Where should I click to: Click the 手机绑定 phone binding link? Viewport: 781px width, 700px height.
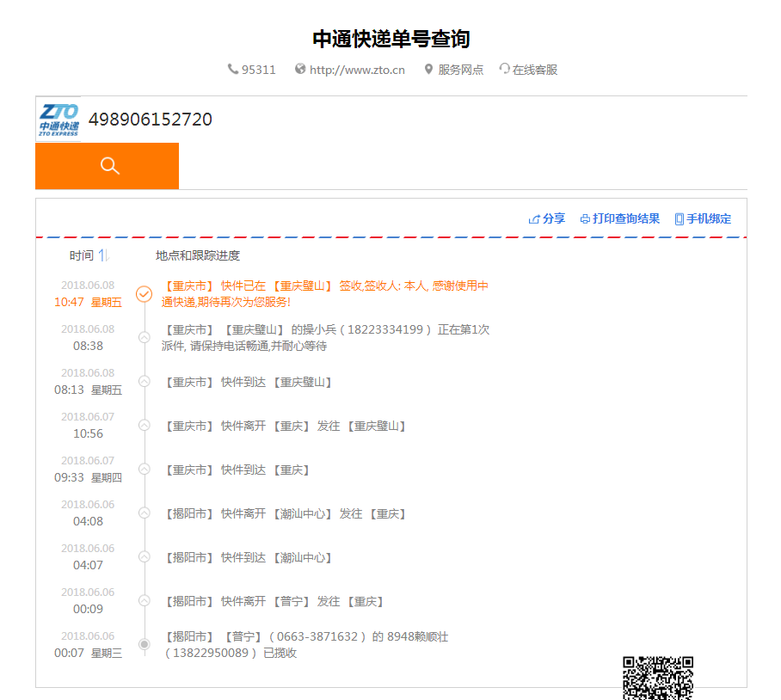click(x=709, y=218)
